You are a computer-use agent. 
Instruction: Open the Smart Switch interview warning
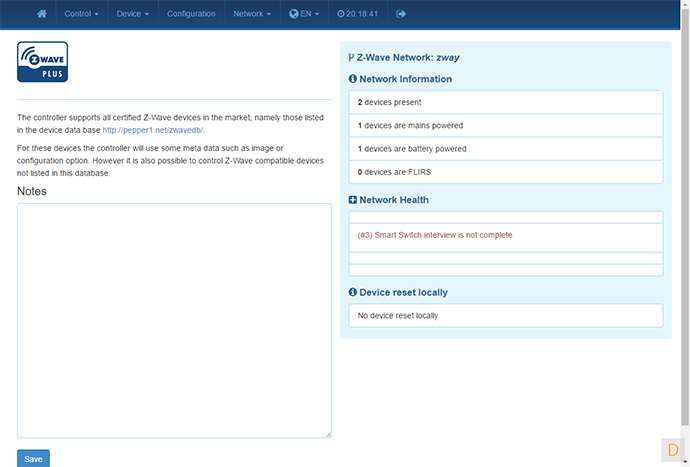[435, 235]
